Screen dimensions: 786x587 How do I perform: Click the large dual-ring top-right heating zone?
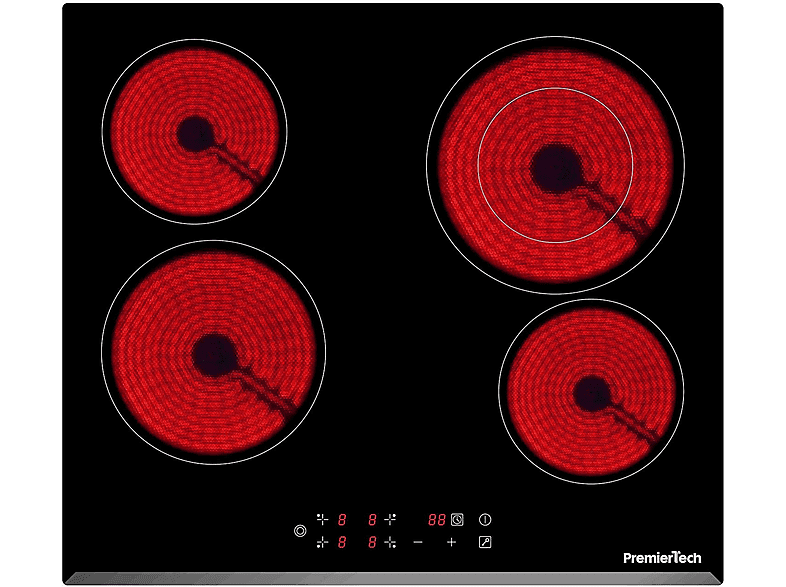click(555, 166)
